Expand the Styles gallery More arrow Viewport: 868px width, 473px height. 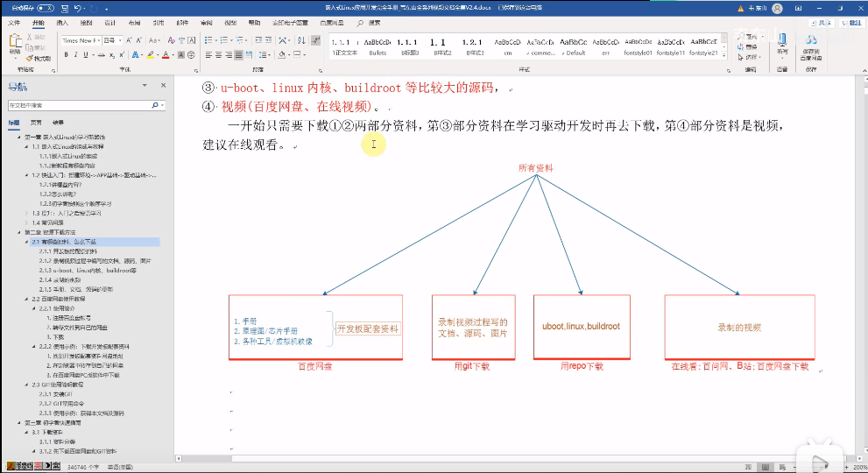724,55
